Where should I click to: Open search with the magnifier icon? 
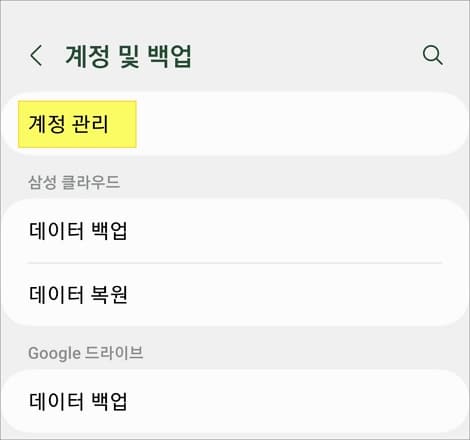tap(433, 55)
